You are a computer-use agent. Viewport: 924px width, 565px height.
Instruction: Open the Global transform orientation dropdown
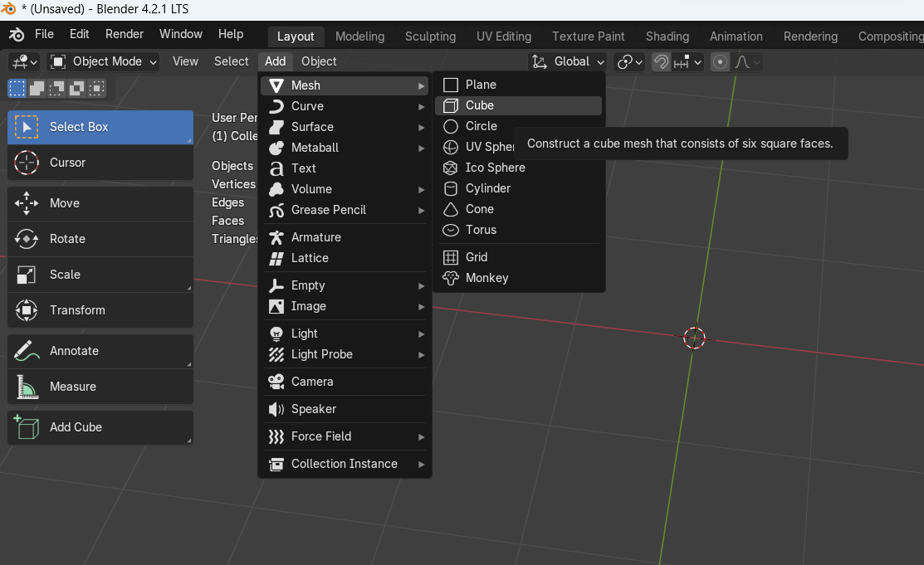(568, 62)
